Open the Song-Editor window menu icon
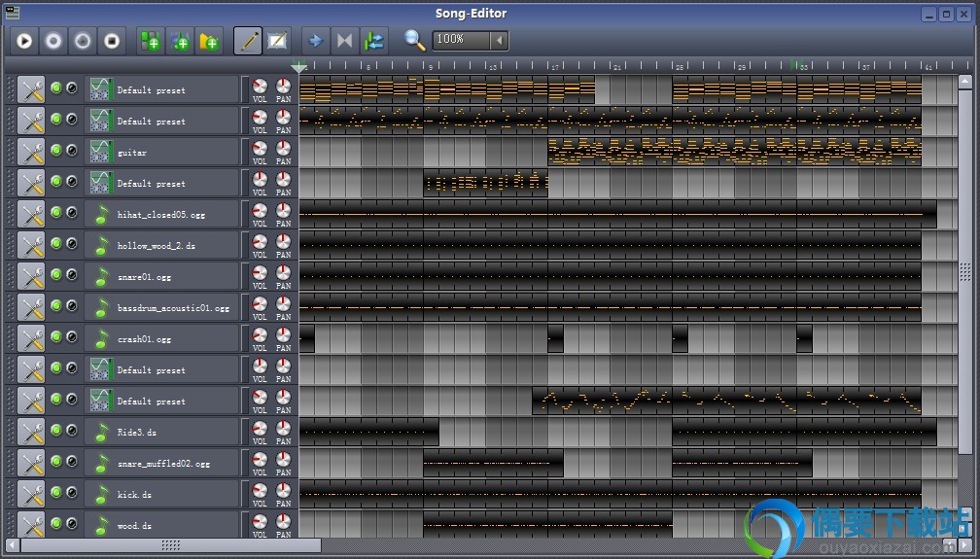980x559 pixels. (x=12, y=13)
